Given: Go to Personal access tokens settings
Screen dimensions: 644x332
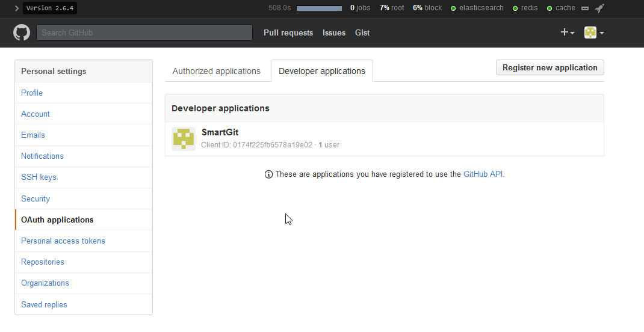Looking at the screenshot, I should (x=63, y=241).
